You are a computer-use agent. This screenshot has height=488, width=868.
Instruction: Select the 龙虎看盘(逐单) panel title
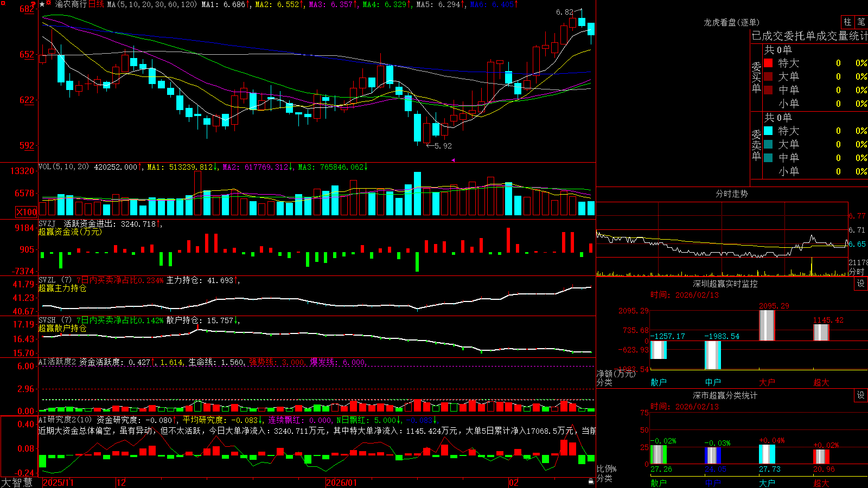pyautogui.click(x=731, y=22)
